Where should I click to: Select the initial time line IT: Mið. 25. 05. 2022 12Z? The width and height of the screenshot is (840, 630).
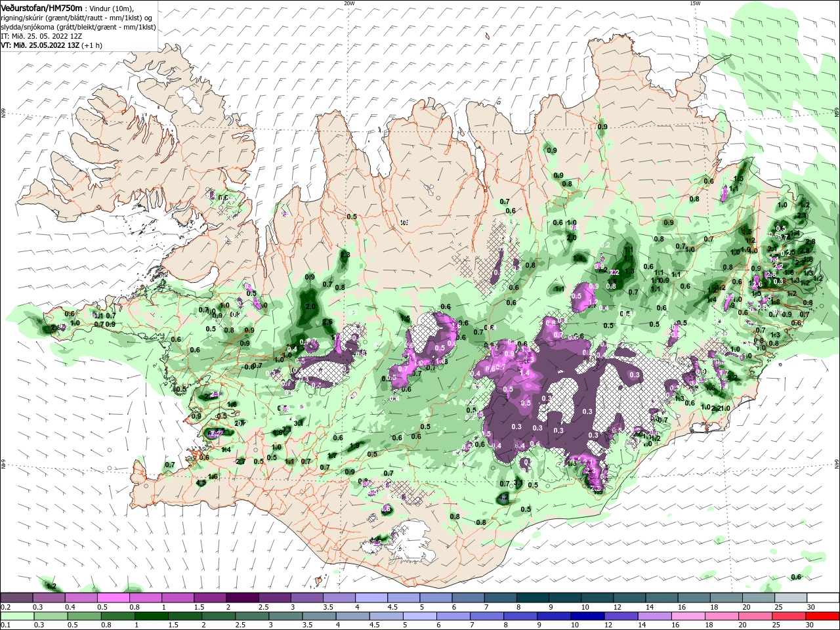(41, 36)
